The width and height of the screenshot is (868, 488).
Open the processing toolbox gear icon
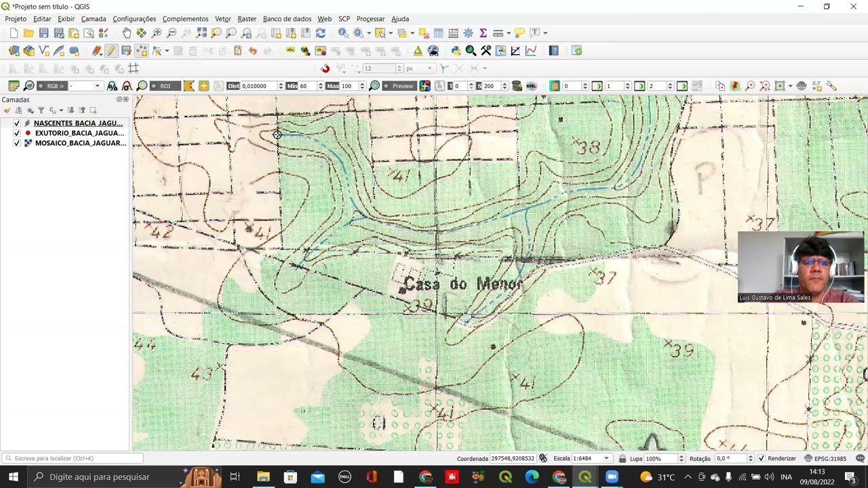point(469,33)
